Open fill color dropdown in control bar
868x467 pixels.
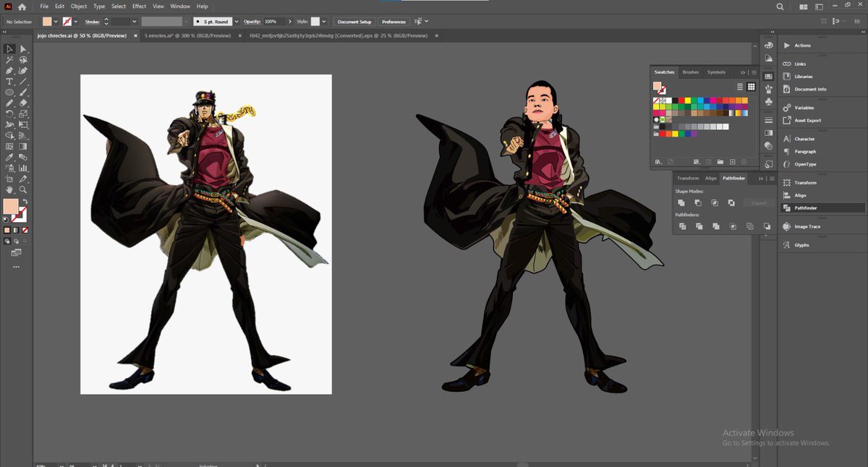coord(56,22)
